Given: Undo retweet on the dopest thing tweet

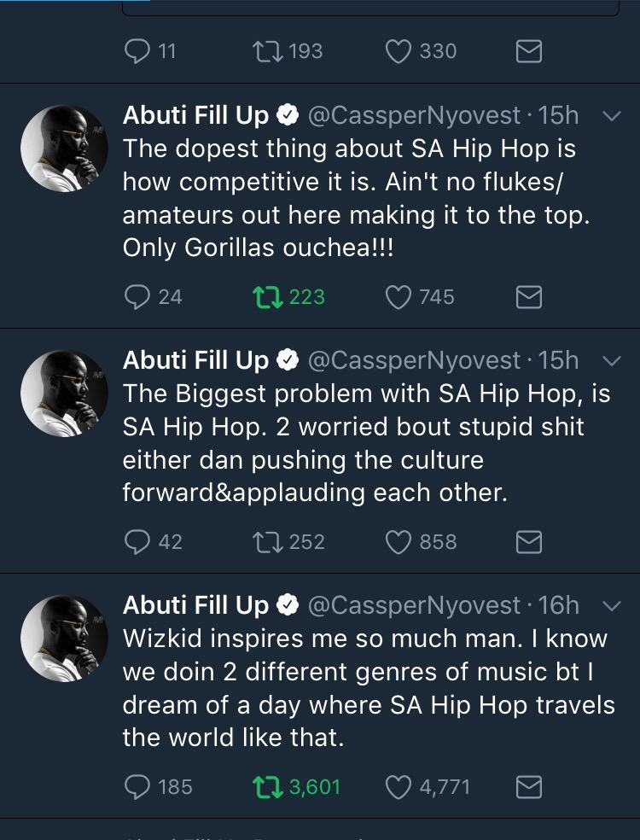Looking at the screenshot, I should click(267, 296).
